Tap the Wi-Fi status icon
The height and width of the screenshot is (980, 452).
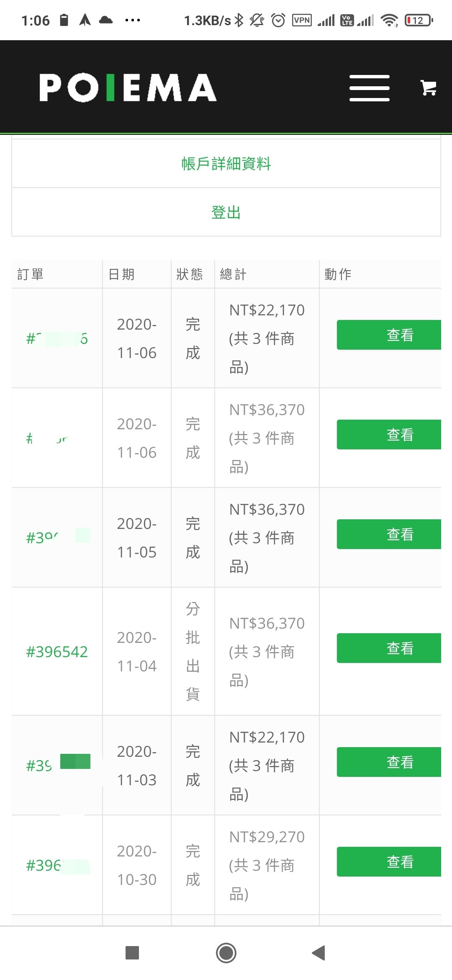tap(389, 20)
